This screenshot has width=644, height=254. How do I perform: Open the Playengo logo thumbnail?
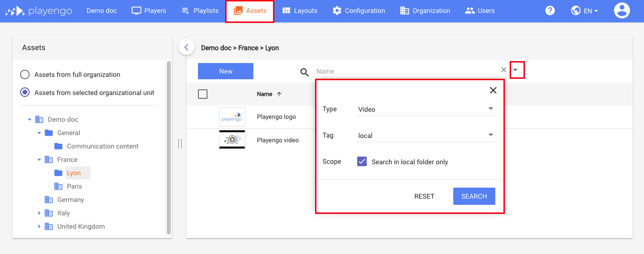pyautogui.click(x=232, y=117)
